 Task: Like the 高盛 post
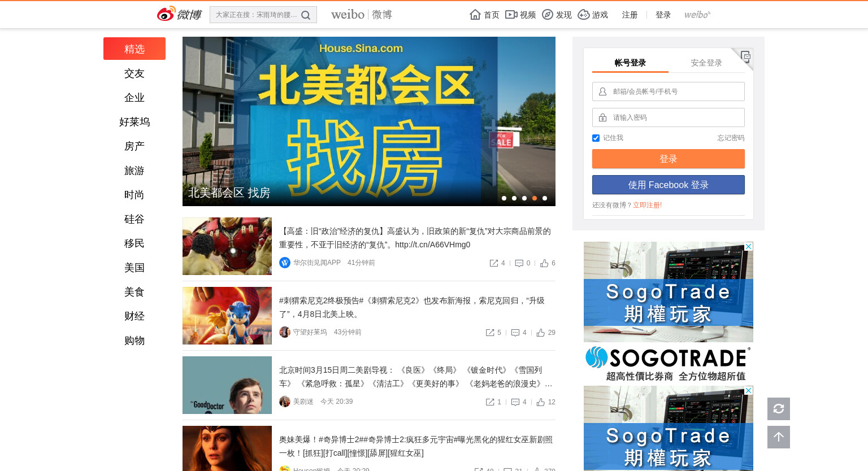click(544, 263)
